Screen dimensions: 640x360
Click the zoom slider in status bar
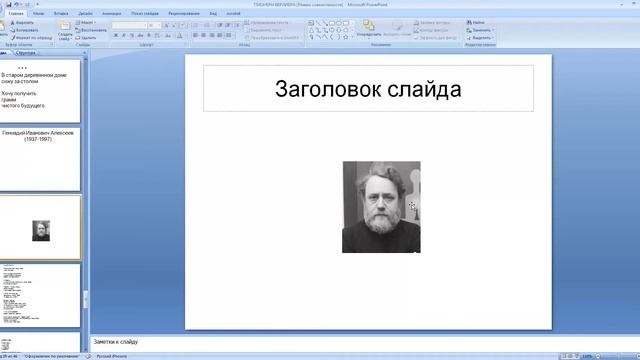tap(618, 356)
